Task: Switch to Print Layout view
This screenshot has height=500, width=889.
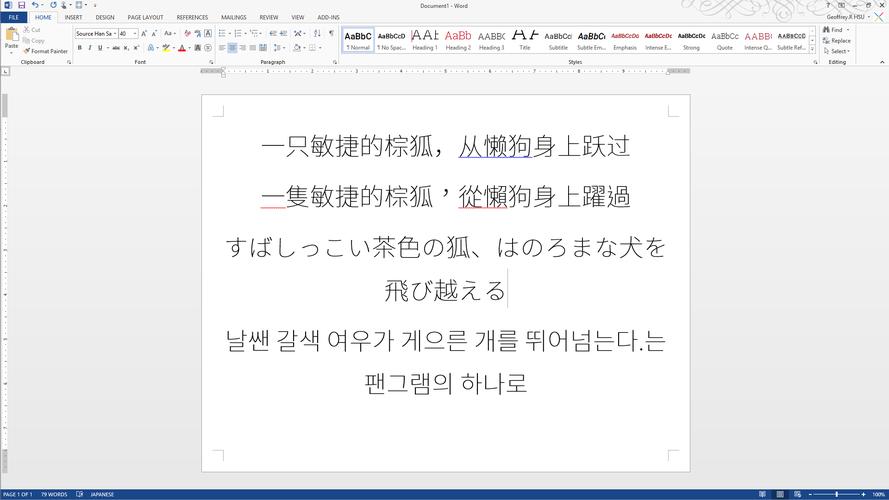Action: (x=780, y=494)
